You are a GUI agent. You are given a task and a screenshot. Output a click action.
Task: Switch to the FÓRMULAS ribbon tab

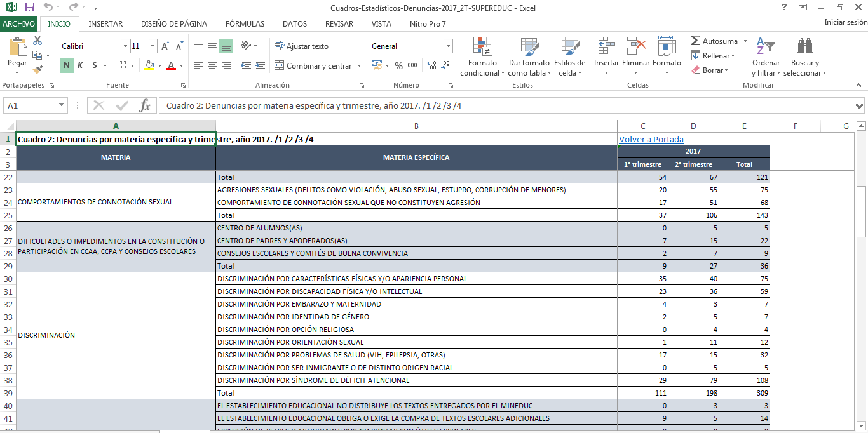(245, 24)
